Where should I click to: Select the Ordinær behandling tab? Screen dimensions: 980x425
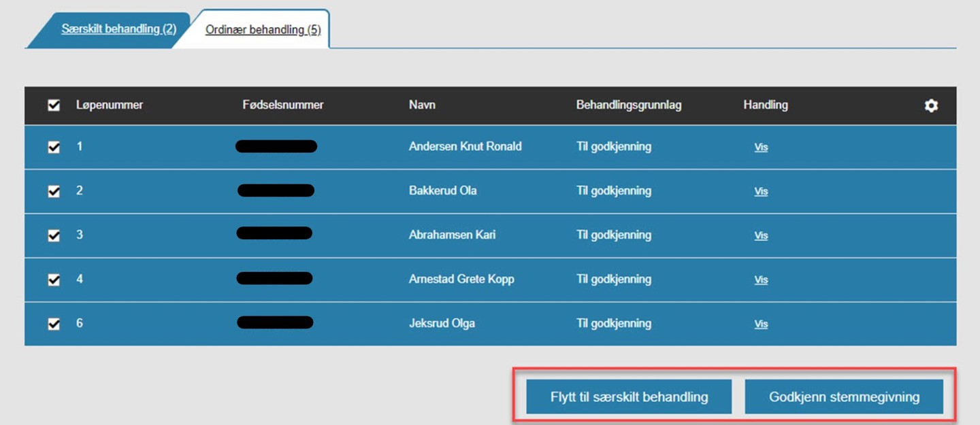263,30
